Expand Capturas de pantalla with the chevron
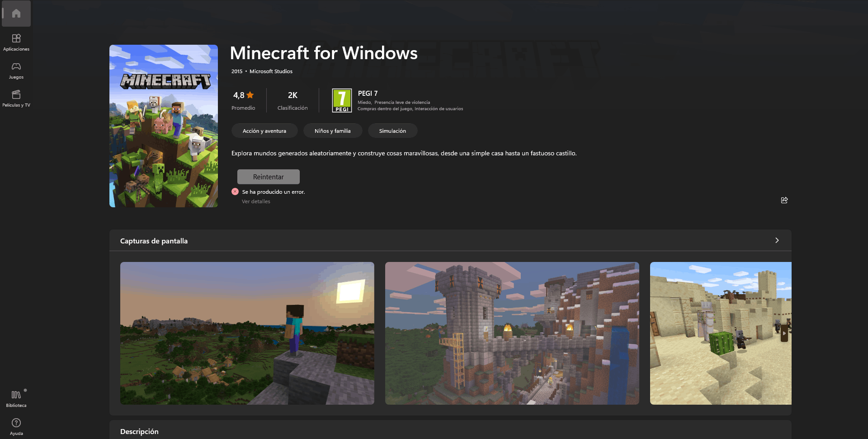The height and width of the screenshot is (439, 868). click(x=777, y=240)
